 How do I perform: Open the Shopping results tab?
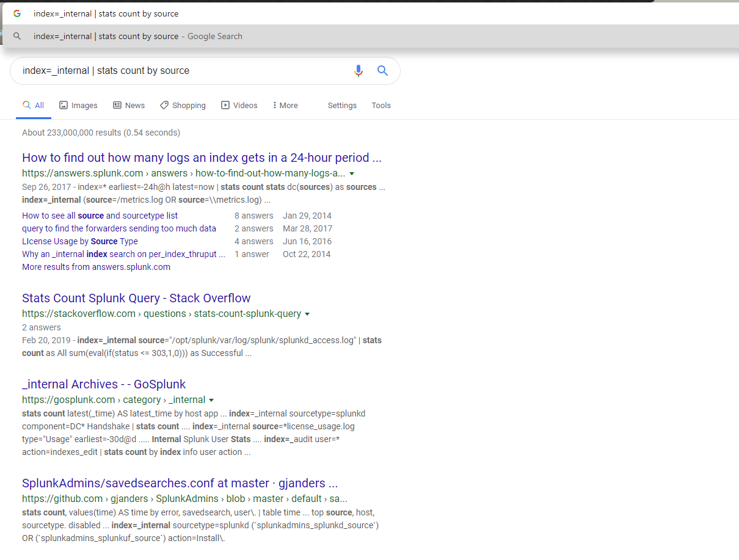pos(183,106)
